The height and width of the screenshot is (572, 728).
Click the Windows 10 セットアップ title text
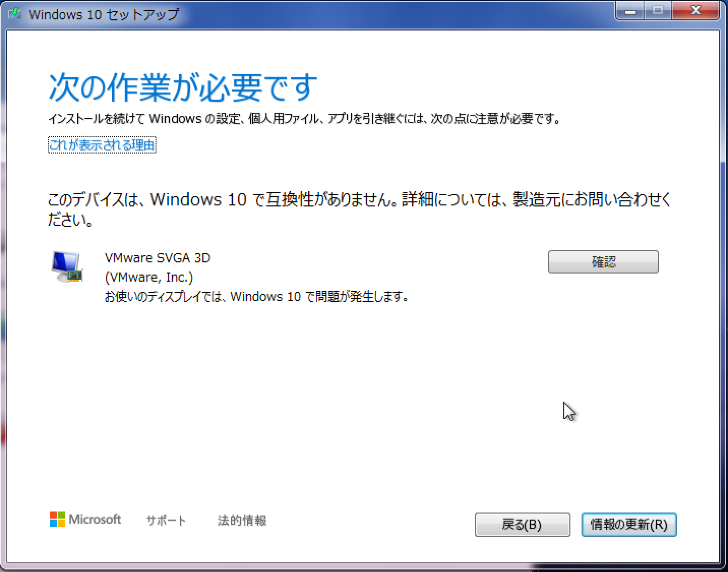[104, 14]
